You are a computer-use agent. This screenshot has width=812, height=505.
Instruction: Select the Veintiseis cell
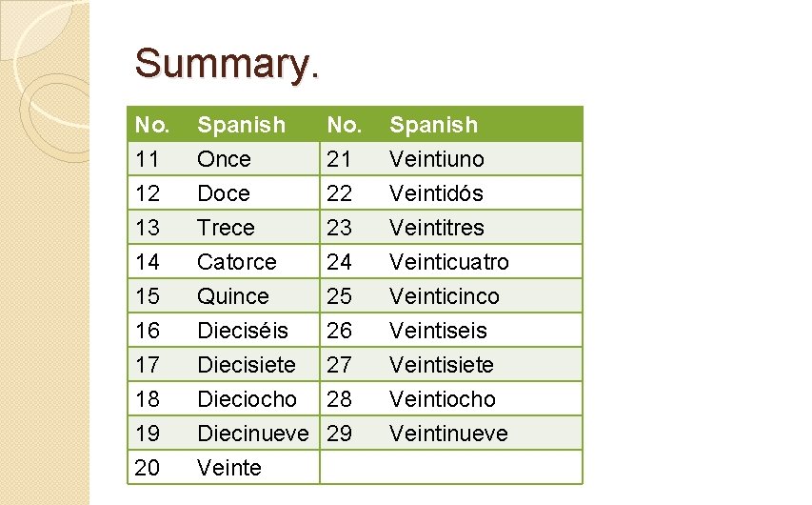point(438,331)
